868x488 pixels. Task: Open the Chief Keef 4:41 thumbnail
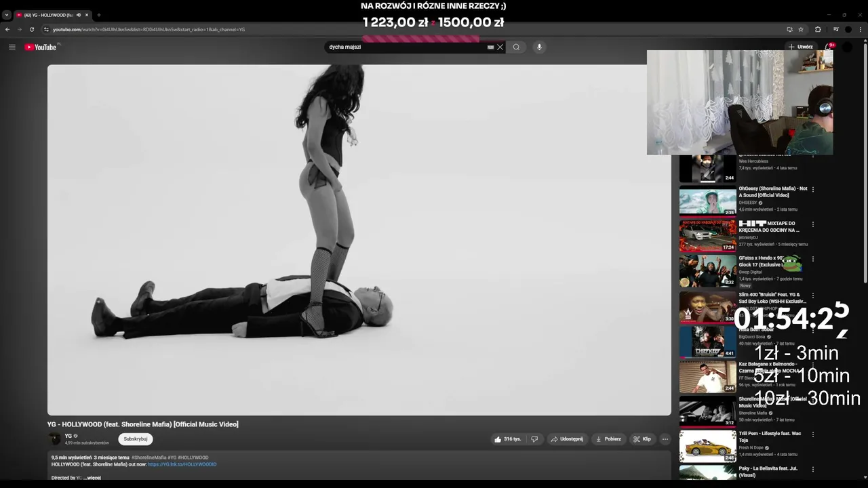(x=707, y=342)
